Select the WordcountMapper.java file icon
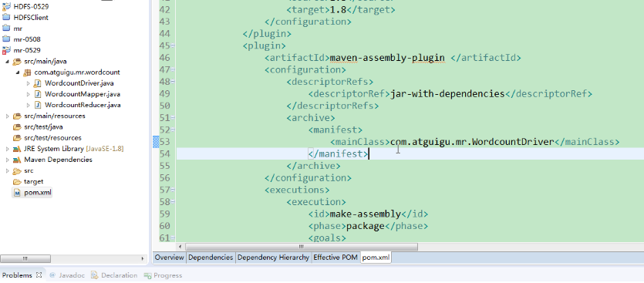 37,94
